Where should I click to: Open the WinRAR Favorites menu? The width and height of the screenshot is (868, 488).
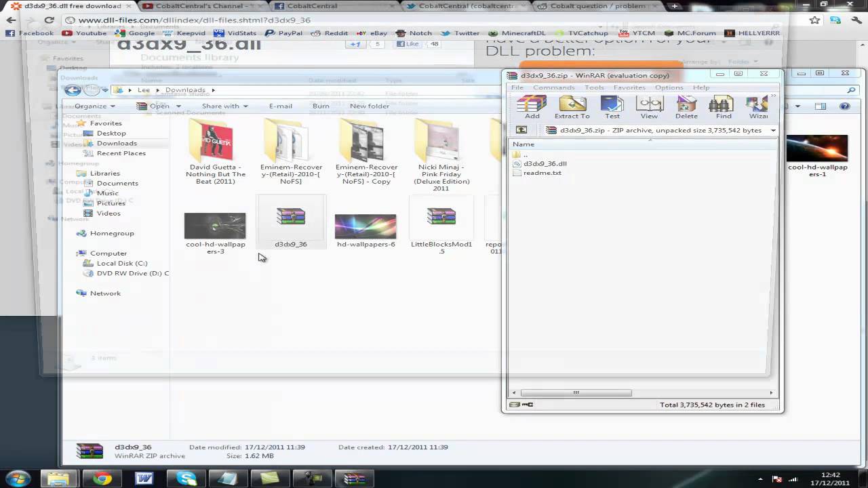[x=629, y=87]
